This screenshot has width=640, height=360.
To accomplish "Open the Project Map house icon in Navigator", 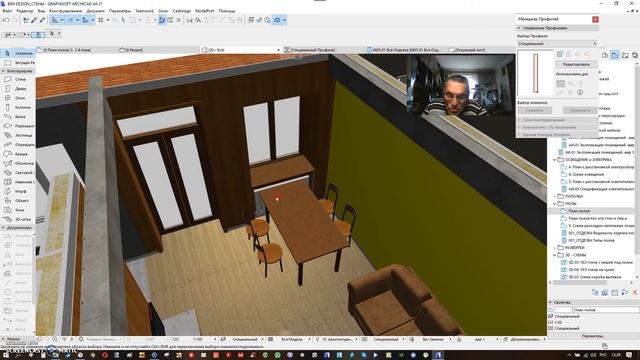I will [x=605, y=55].
